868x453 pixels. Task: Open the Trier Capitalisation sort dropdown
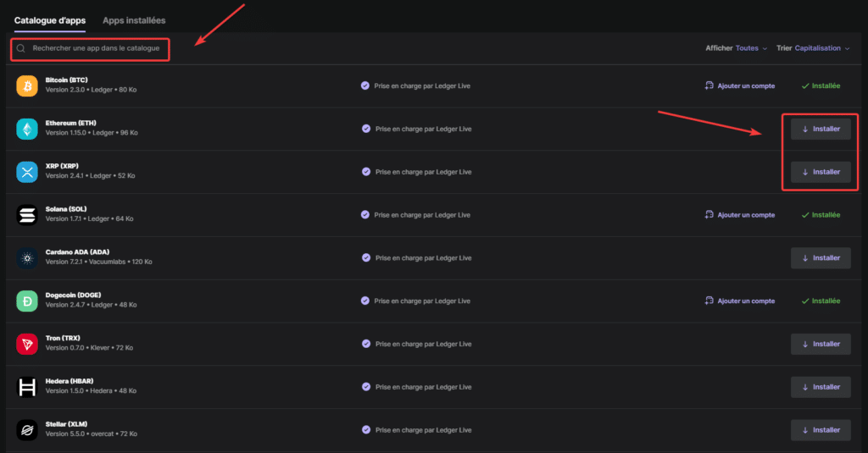(x=813, y=48)
